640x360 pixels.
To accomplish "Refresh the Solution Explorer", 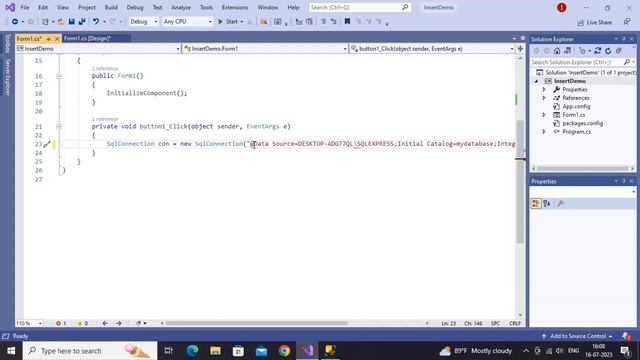I will click(608, 51).
